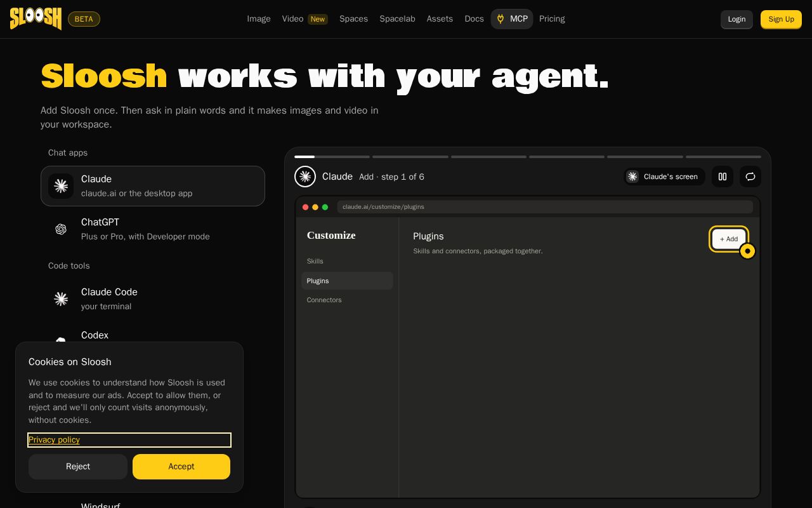Select Codex option

[153, 335]
